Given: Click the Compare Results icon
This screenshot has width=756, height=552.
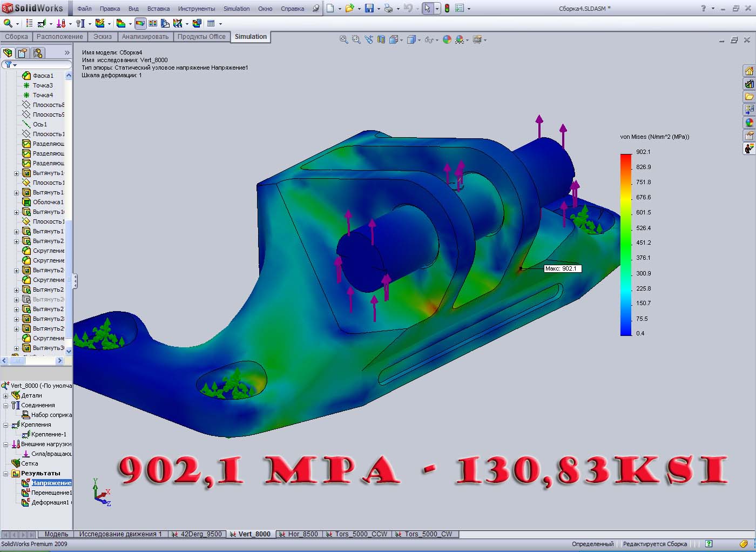Looking at the screenshot, I should (x=153, y=24).
